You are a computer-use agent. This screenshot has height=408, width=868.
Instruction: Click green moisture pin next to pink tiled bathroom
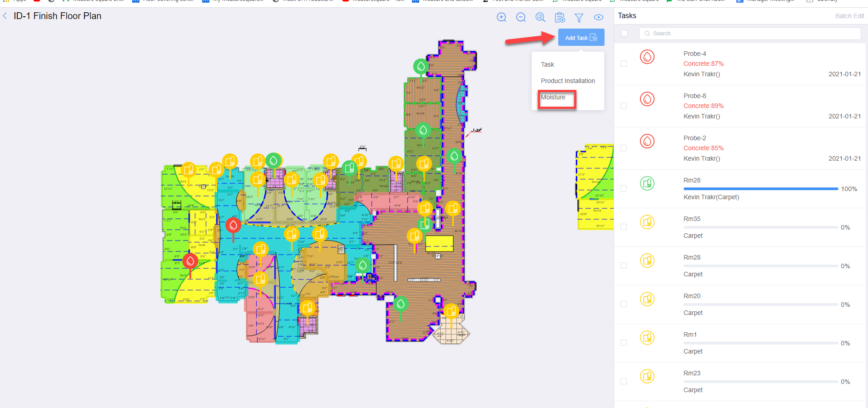[x=273, y=160]
